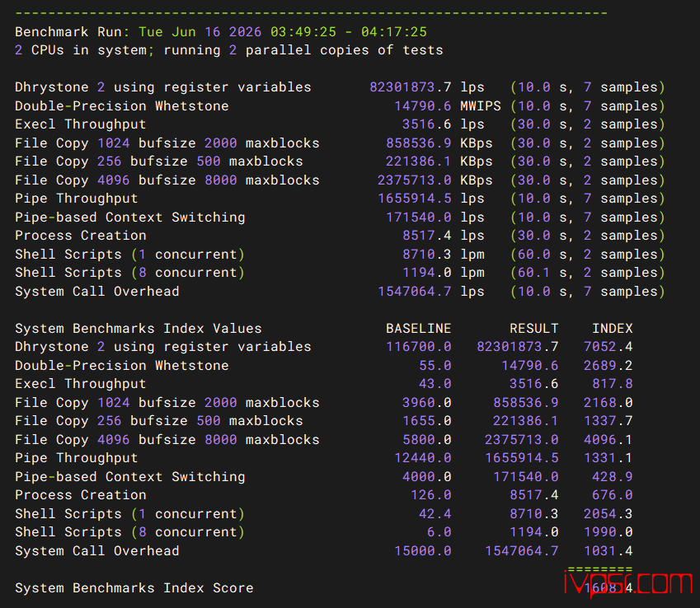700x608 pixels.
Task: Select the Dhrystone baseline 116700.0
Action: coord(418,347)
